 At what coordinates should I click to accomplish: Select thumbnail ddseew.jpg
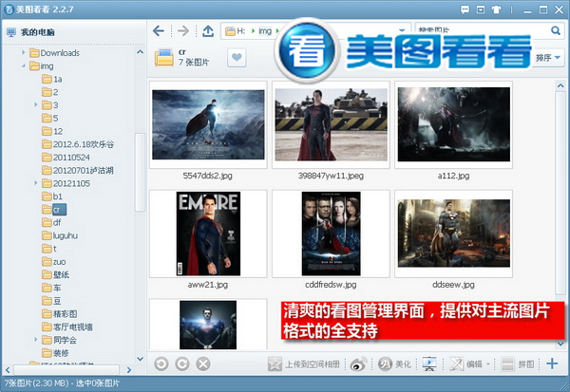[454, 233]
